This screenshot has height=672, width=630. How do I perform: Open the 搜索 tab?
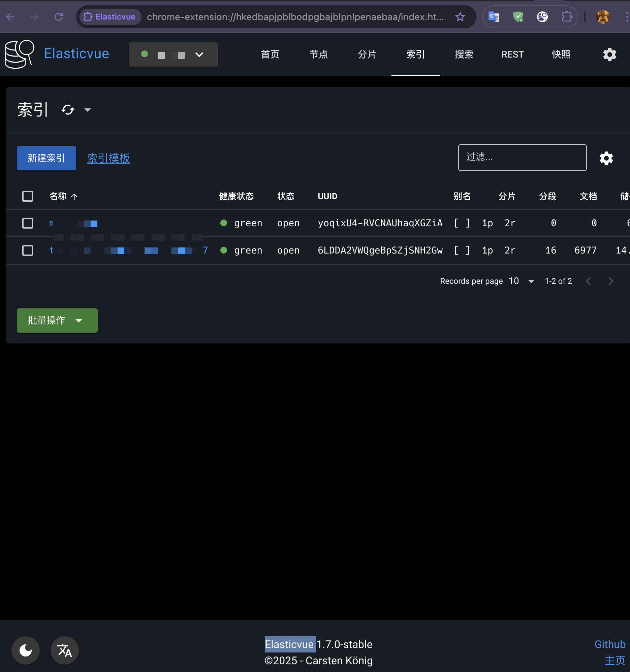coord(464,55)
